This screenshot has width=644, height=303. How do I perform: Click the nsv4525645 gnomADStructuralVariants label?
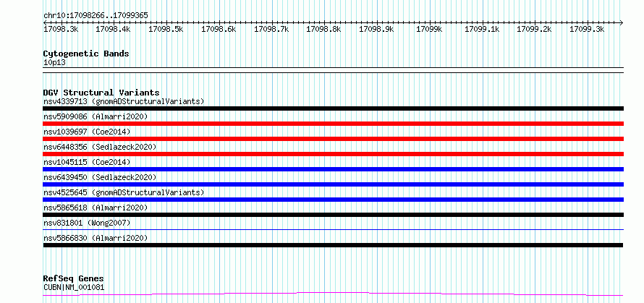point(124,192)
